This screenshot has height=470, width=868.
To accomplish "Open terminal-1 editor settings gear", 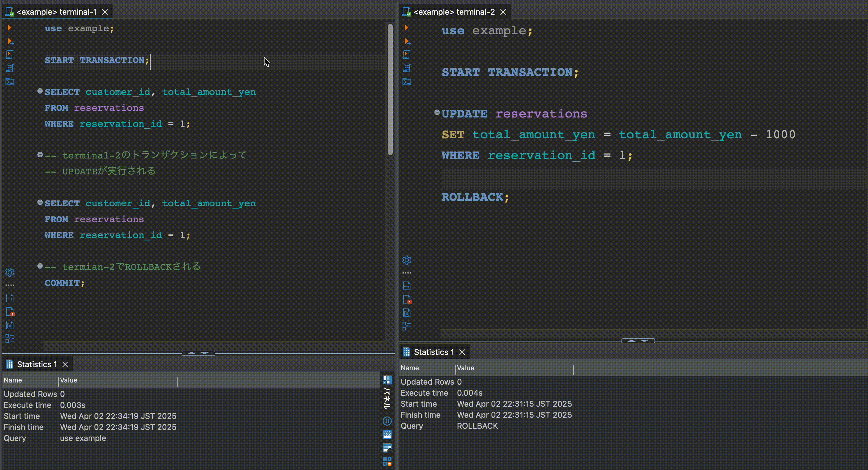I will (x=10, y=272).
